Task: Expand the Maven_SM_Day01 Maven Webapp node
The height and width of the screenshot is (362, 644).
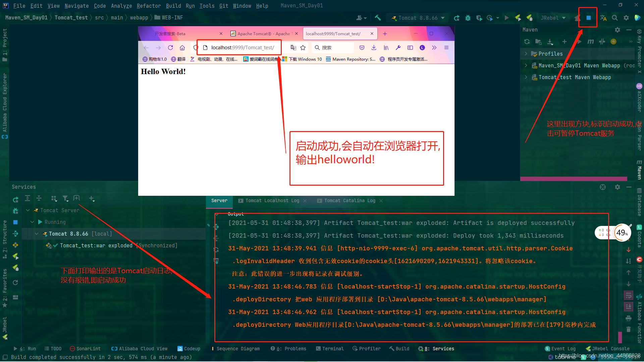Action: tap(527, 65)
